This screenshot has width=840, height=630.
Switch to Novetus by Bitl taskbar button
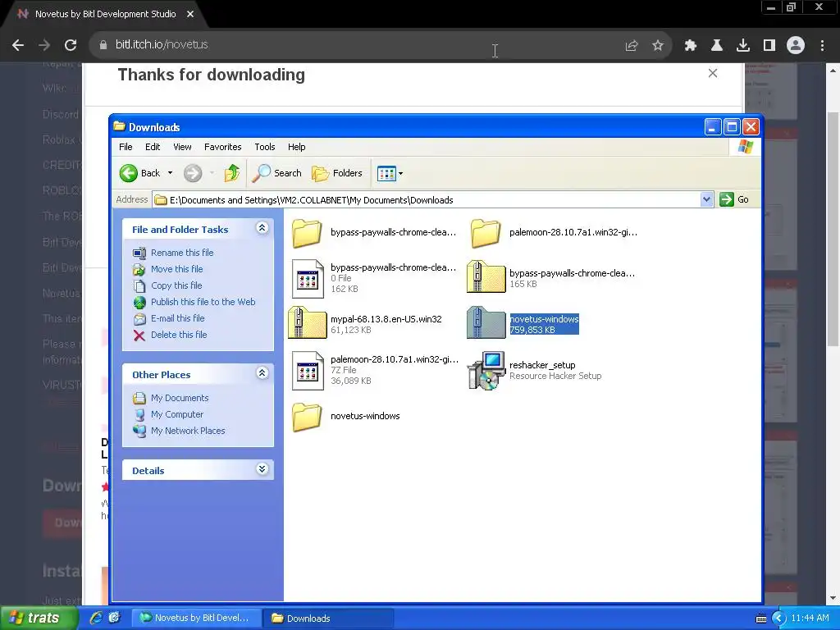tap(197, 618)
